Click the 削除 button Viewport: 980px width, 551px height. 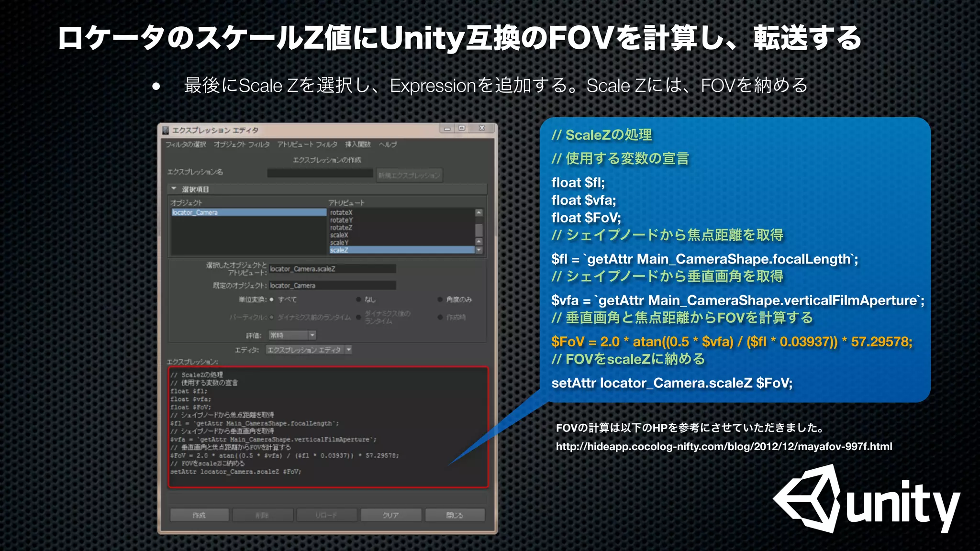(x=262, y=515)
